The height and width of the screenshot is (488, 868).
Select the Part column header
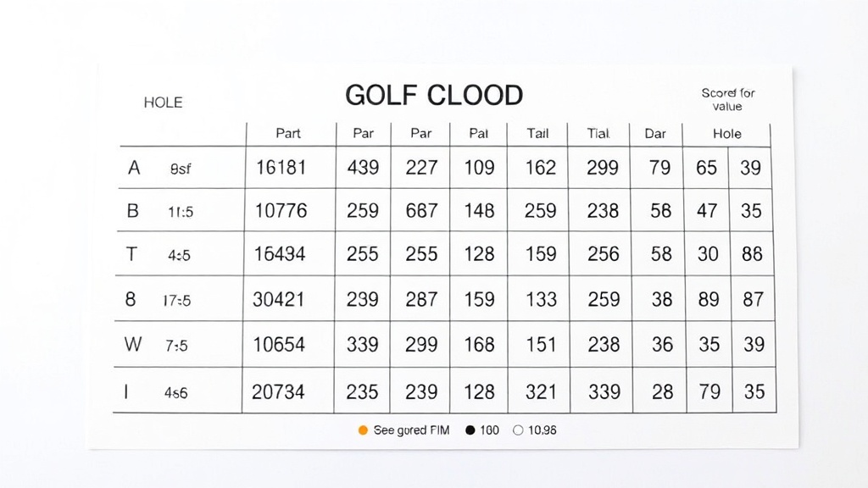tap(288, 134)
